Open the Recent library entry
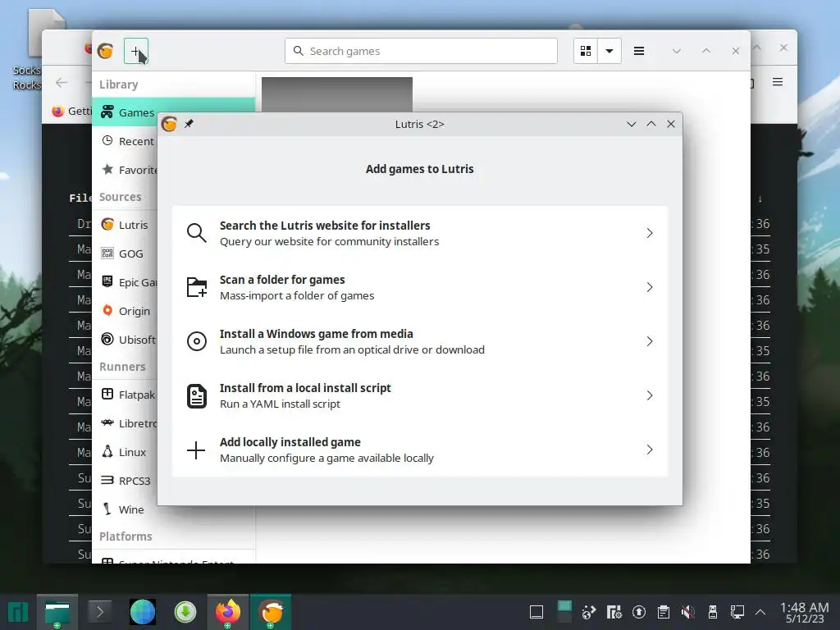 126,141
